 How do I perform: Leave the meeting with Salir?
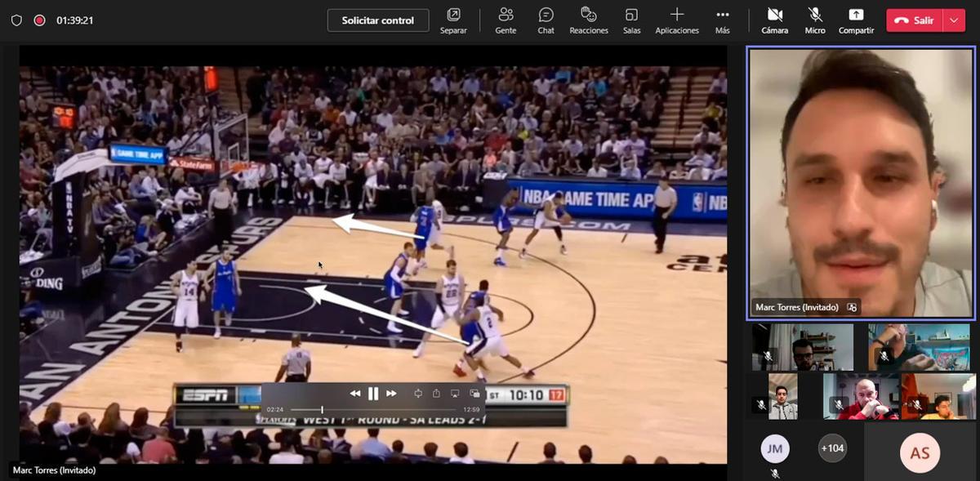point(914,20)
